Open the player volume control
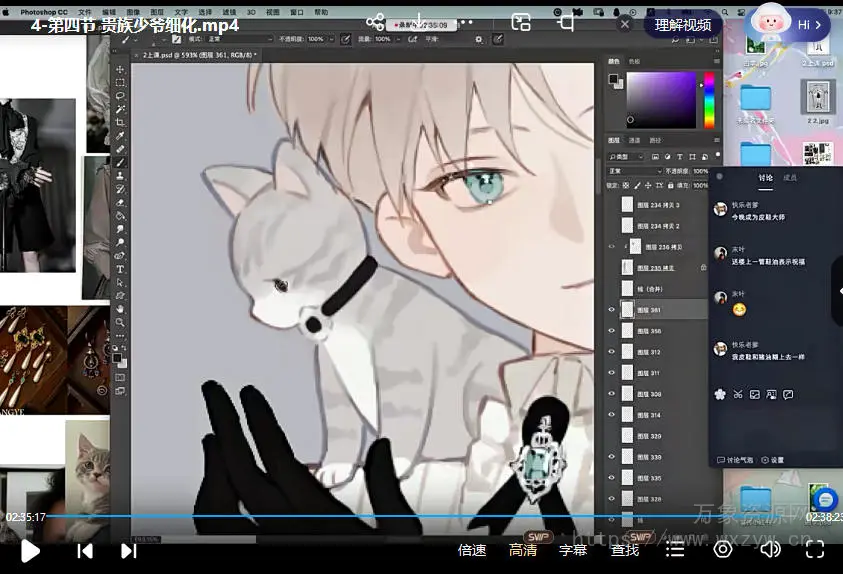Screen dimensions: 843x574 pyautogui.click(x=770, y=549)
